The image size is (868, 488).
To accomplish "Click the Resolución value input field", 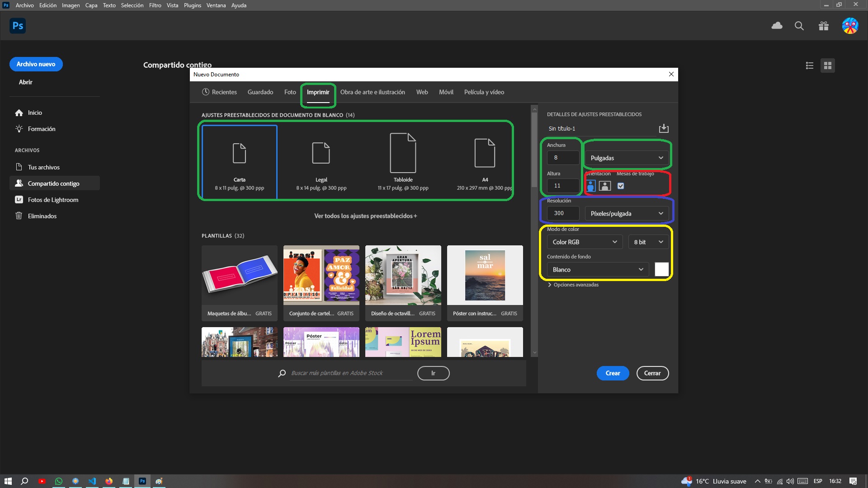I will pyautogui.click(x=563, y=213).
